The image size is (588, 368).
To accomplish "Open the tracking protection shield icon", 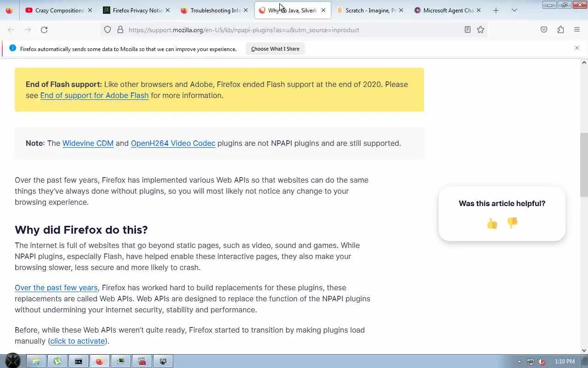I will coord(107,30).
